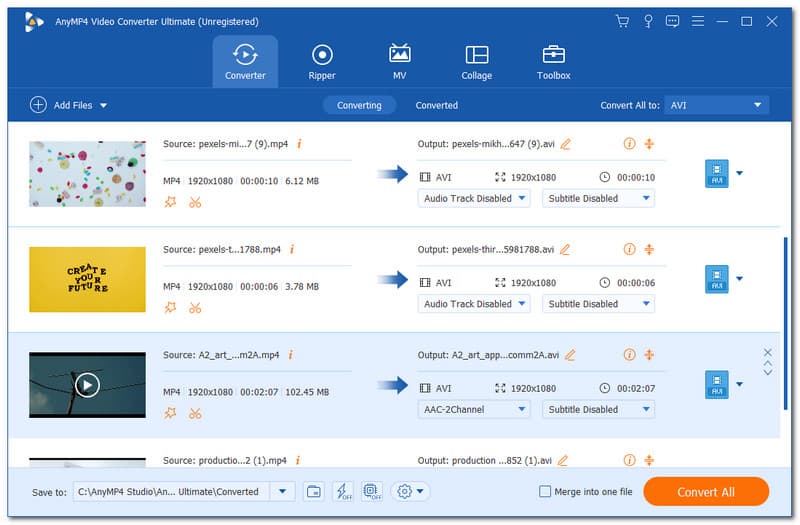Open edit effects star for pexels-t...1788.mp4
This screenshot has height=525, width=800.
tap(170, 308)
